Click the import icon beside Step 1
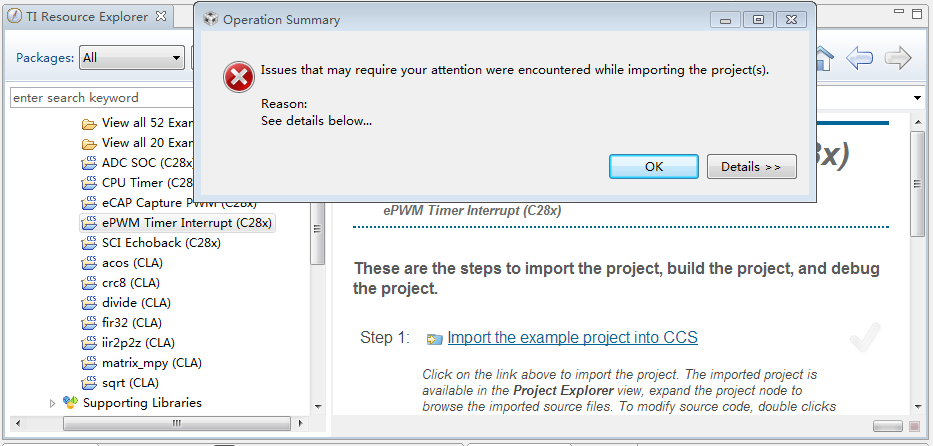 (434, 338)
